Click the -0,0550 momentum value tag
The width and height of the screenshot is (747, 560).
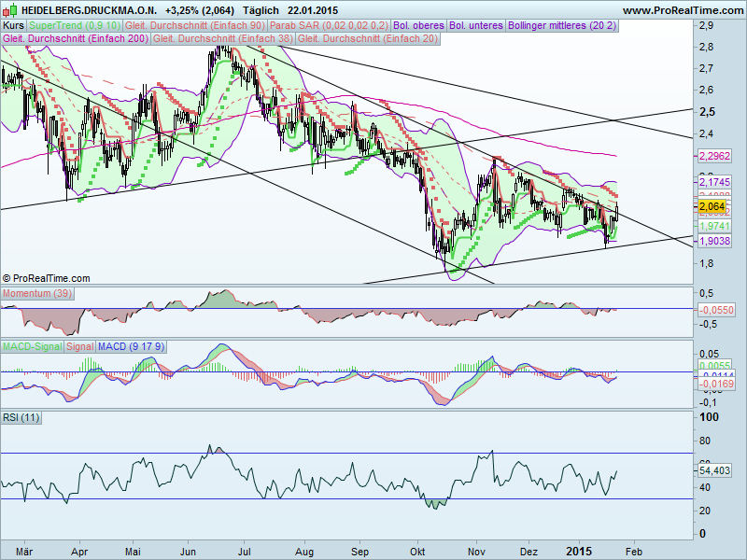tap(716, 310)
